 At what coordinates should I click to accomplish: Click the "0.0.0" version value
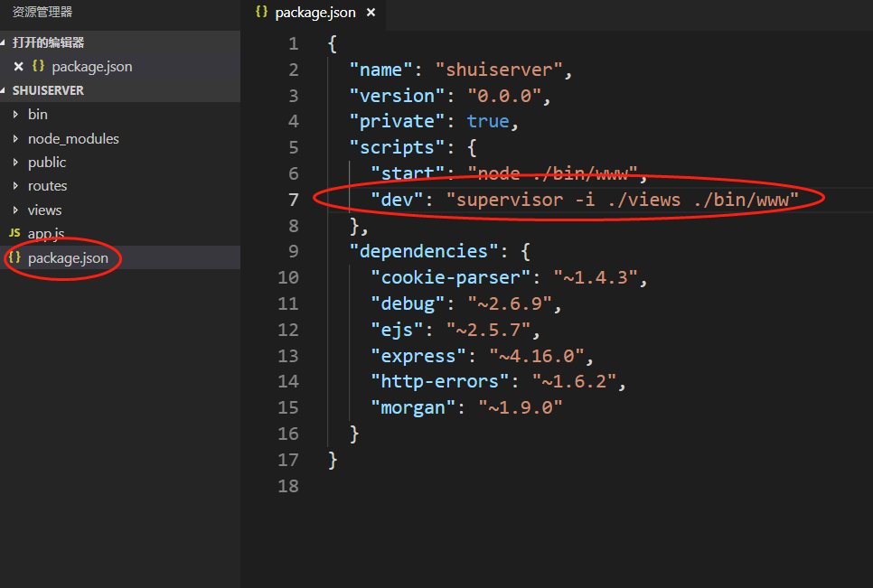504,97
